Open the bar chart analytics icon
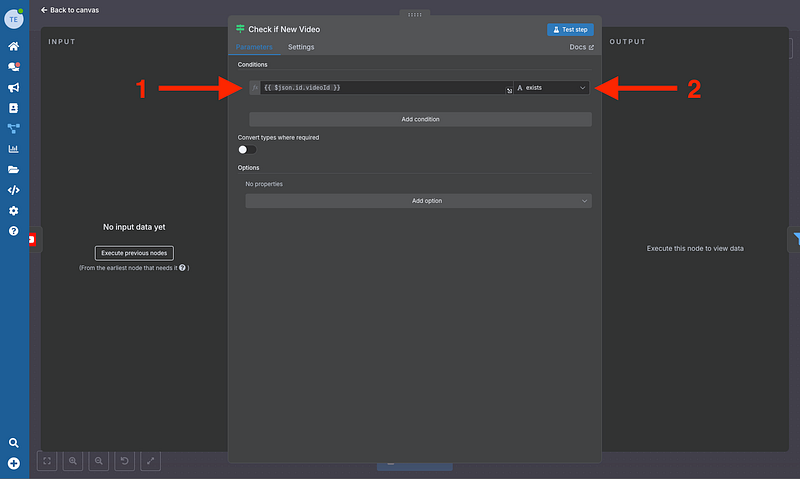The height and width of the screenshot is (479, 800). coord(14,149)
